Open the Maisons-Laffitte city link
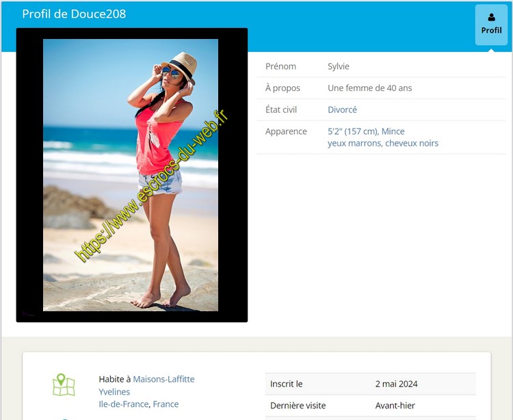Screen dimensions: 513x420 coord(163,379)
